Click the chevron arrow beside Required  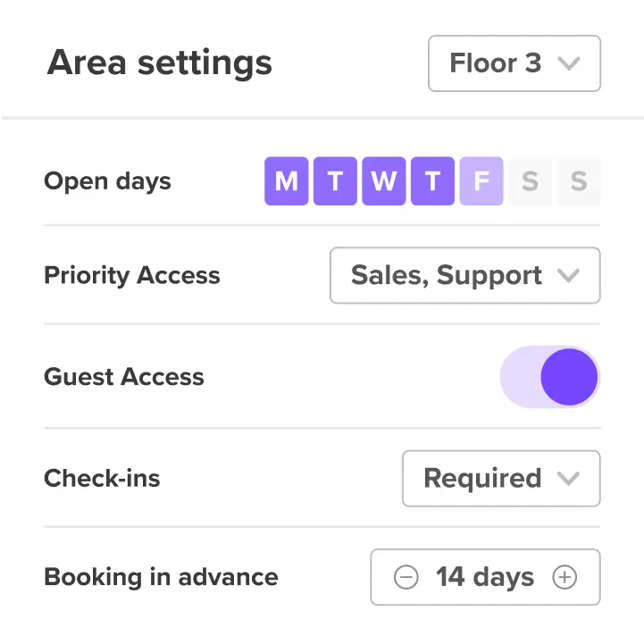click(568, 479)
